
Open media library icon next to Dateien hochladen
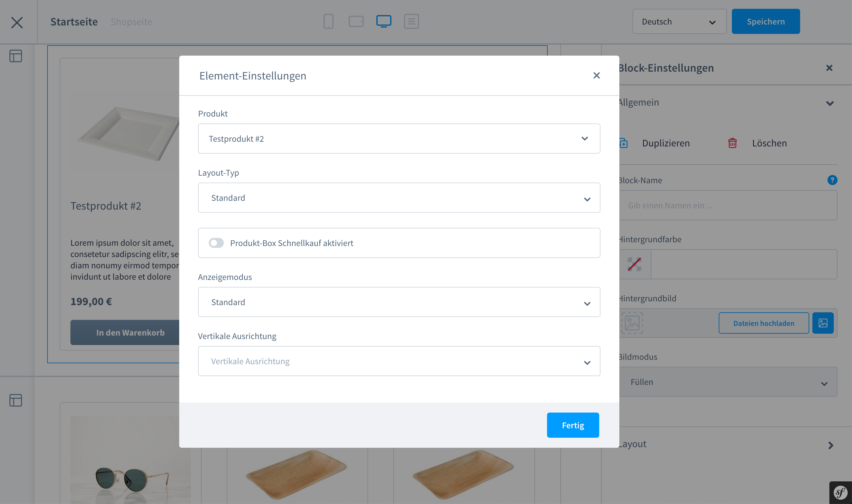(x=822, y=323)
